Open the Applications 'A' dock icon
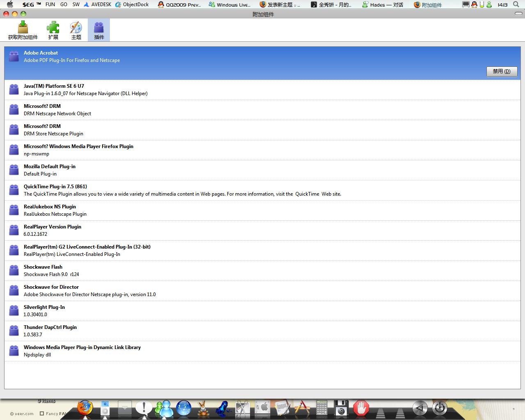This screenshot has height=420, width=525. (302, 409)
